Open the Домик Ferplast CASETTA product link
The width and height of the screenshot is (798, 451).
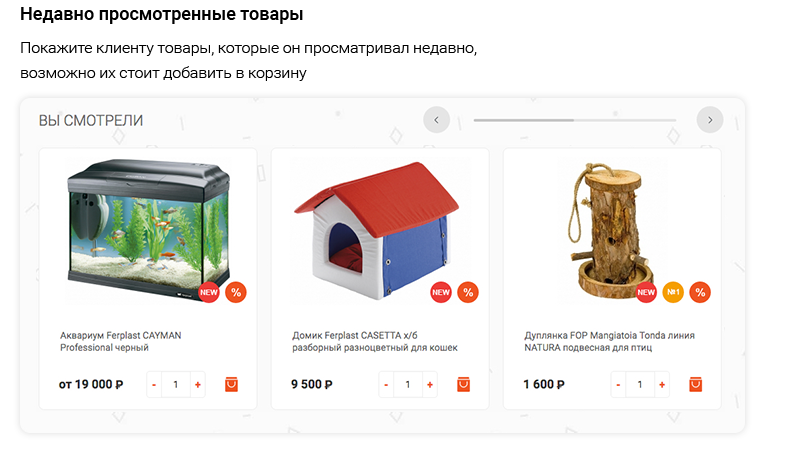[375, 342]
